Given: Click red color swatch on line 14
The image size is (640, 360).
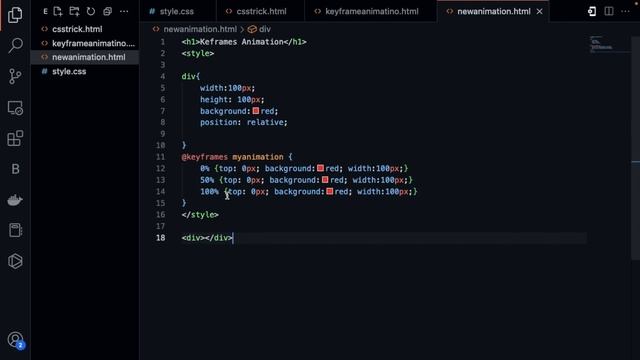Looking at the screenshot, I should pyautogui.click(x=329, y=191).
